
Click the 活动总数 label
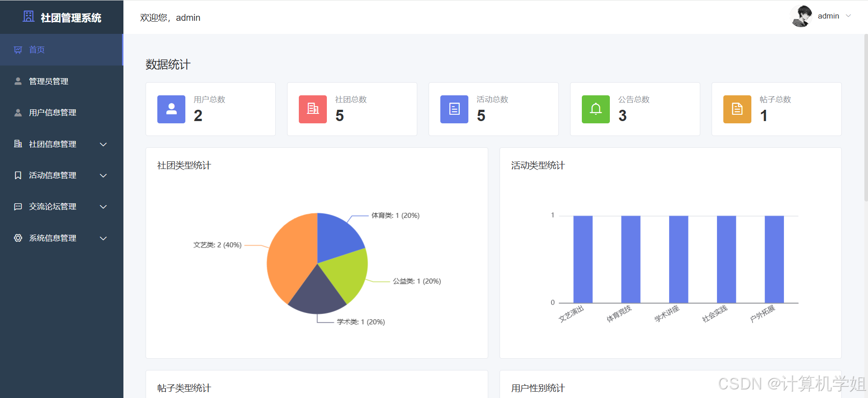click(x=492, y=99)
